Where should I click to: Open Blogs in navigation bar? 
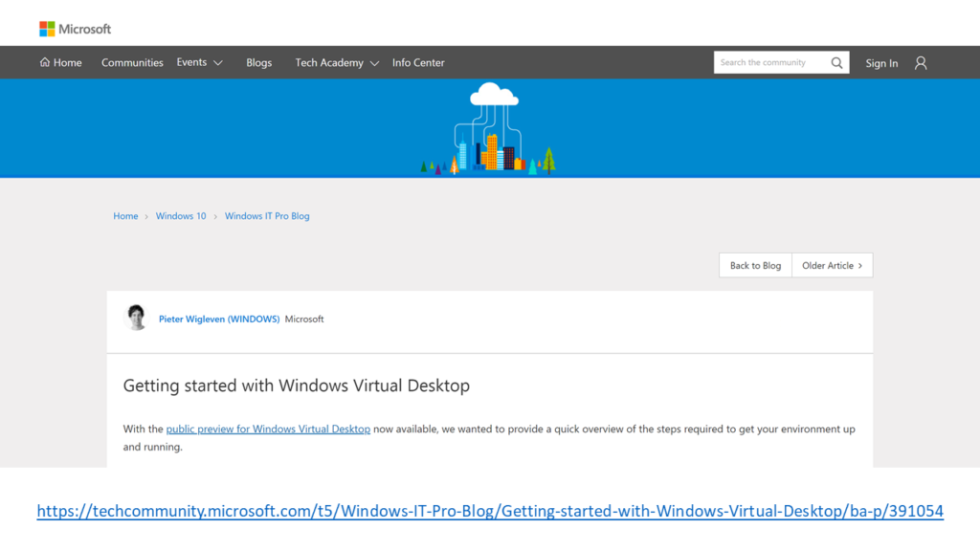[258, 62]
